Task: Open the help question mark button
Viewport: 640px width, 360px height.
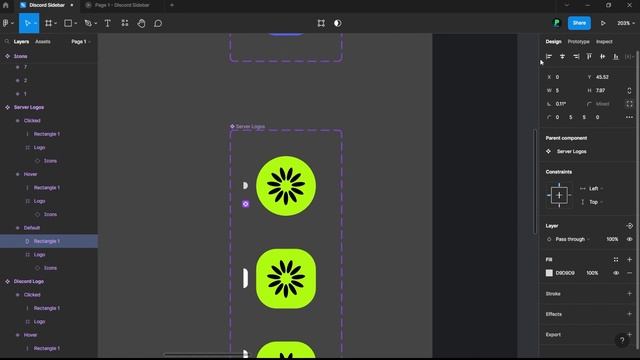Action: pyautogui.click(x=622, y=340)
